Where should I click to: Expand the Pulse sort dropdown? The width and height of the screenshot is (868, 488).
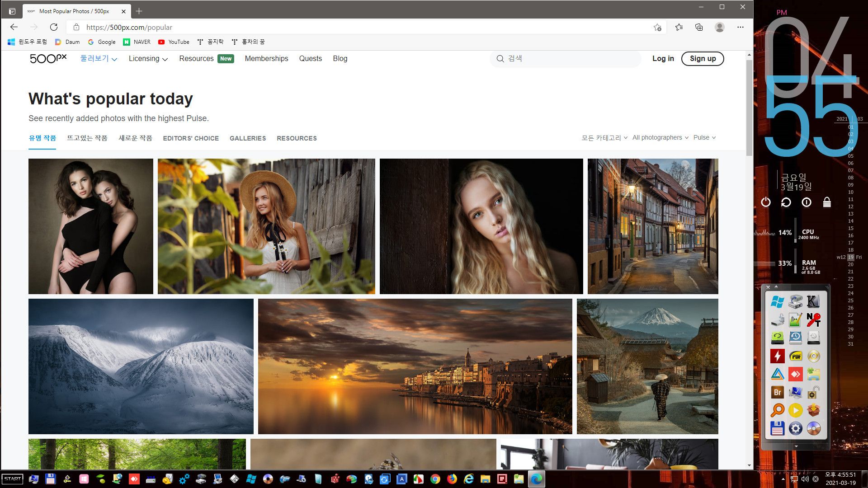[x=704, y=138]
